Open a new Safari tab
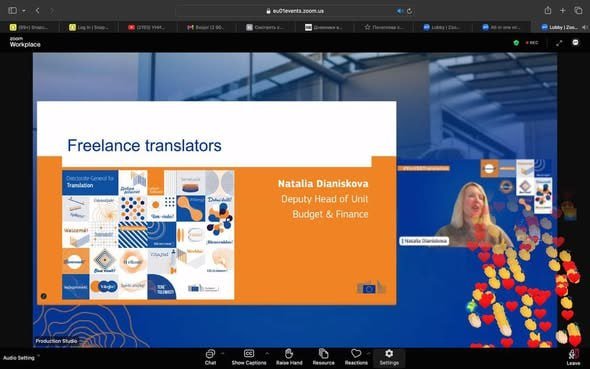This screenshot has height=369, width=590. point(563,11)
